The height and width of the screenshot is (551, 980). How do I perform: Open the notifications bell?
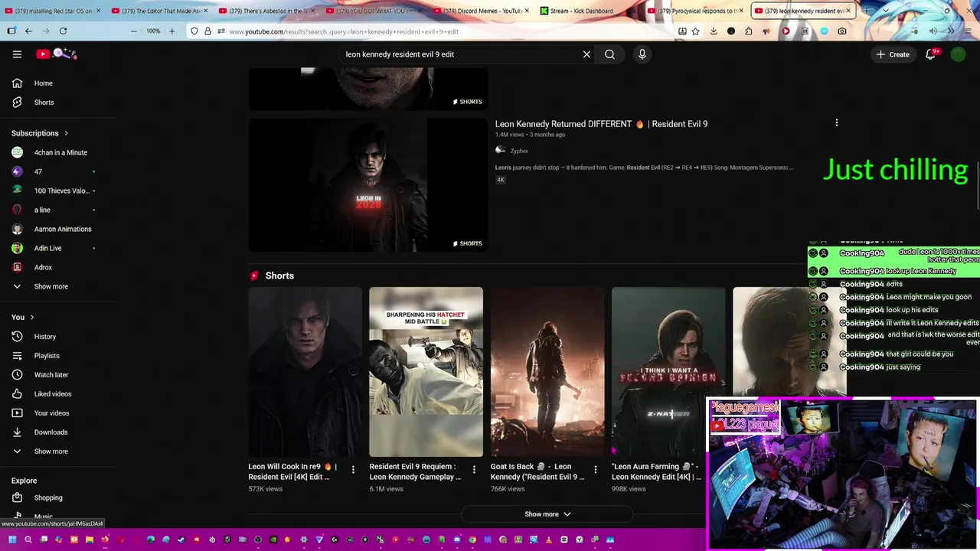(931, 54)
